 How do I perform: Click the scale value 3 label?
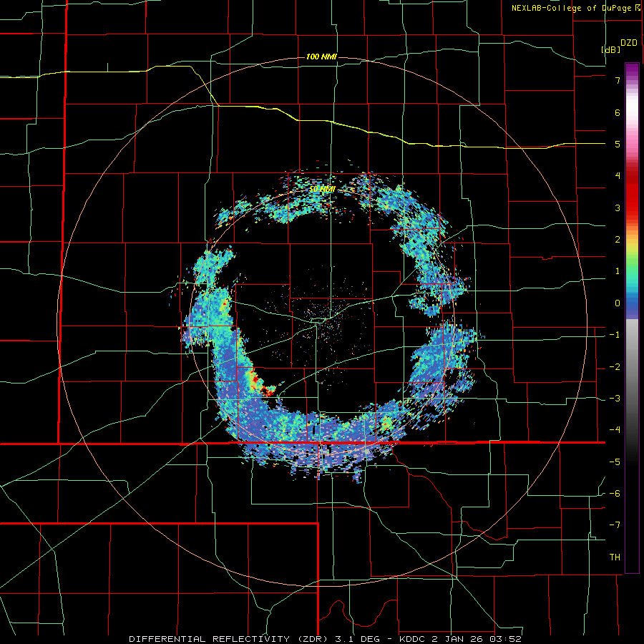point(618,208)
